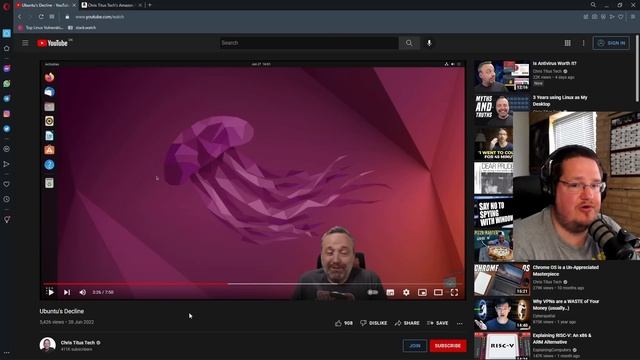Open the sidebar setup three dots

(x=7, y=353)
